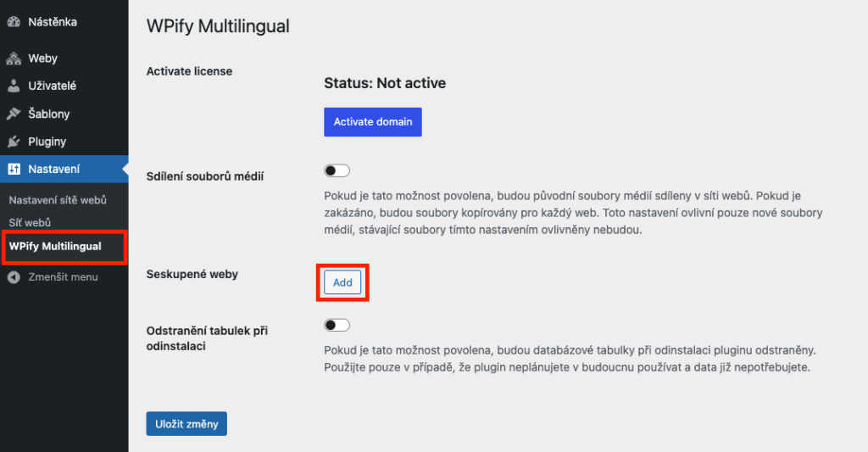This screenshot has height=452, width=868.
Task: Click the Activate domain button
Action: pyautogui.click(x=373, y=122)
